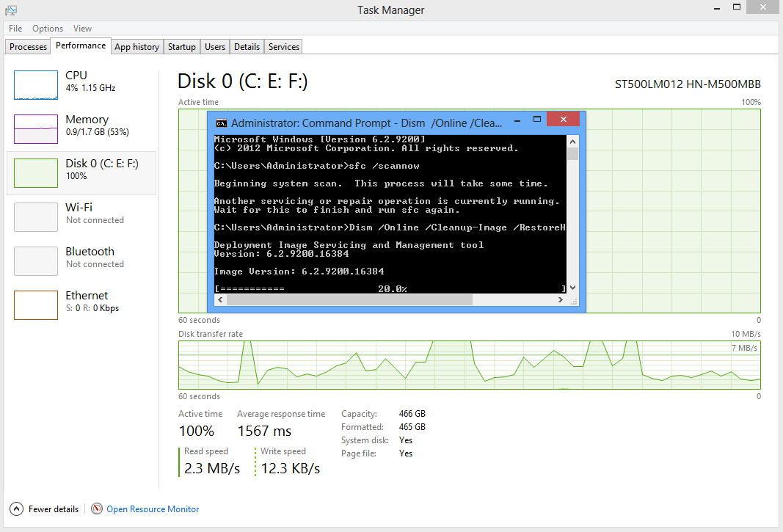
Task: Click the Fewer details chevron icon
Action: [16, 509]
